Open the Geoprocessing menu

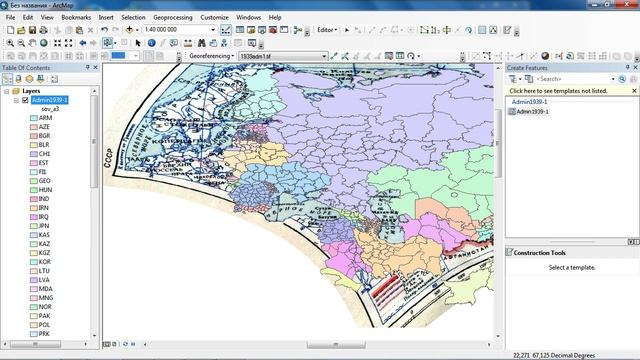click(173, 18)
